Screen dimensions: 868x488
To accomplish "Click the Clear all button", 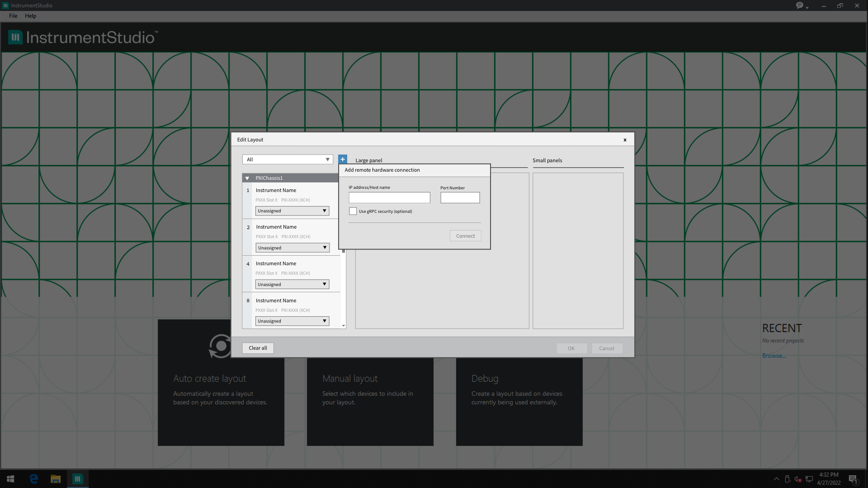I will click(x=258, y=348).
